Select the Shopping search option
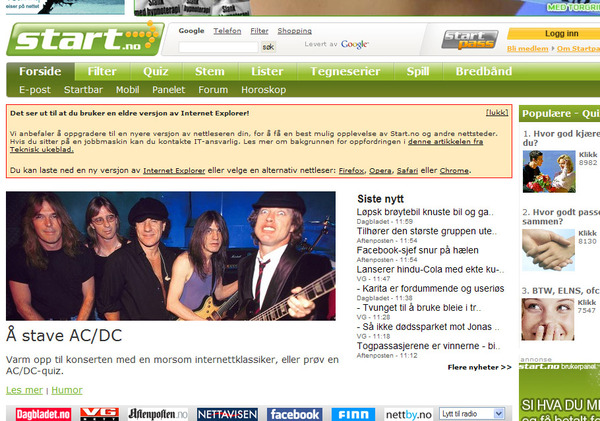Image resolution: width=600 pixels, height=421 pixels. click(295, 31)
